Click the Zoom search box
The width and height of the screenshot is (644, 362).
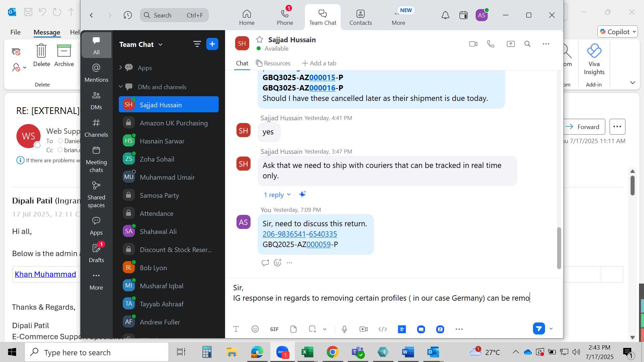click(x=174, y=15)
